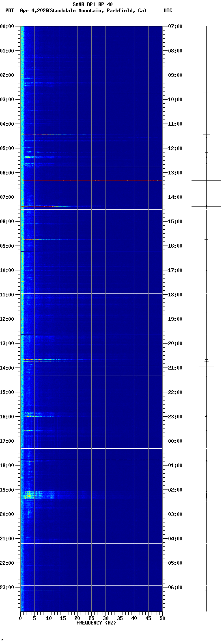Select the 30 tick on frequency axis
Screen dimensions: 224x644
click(106, 618)
